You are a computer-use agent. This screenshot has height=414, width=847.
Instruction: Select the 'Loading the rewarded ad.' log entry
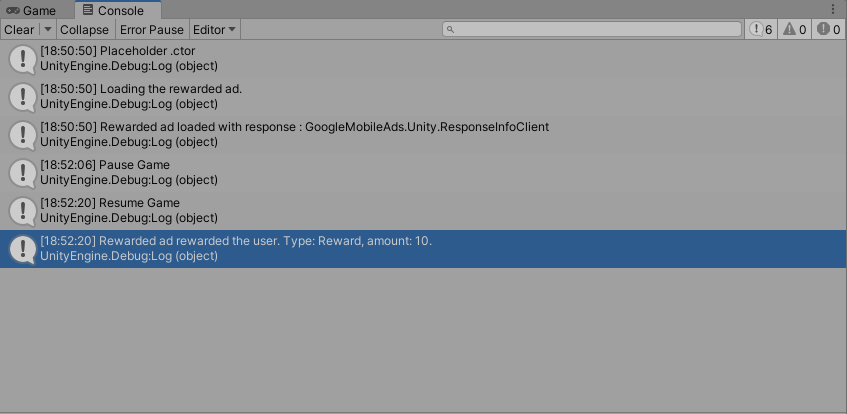[424, 97]
